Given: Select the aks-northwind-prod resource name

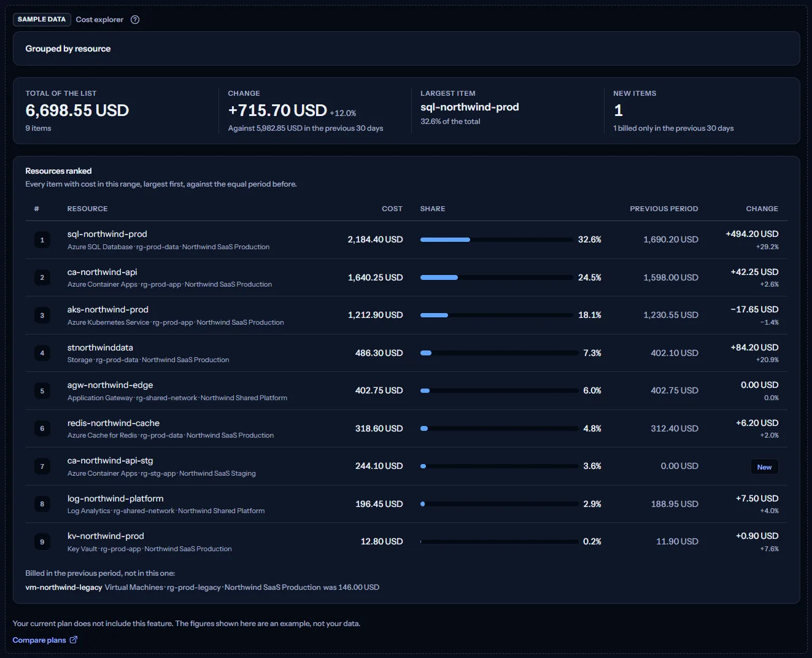Looking at the screenshot, I should pos(108,309).
